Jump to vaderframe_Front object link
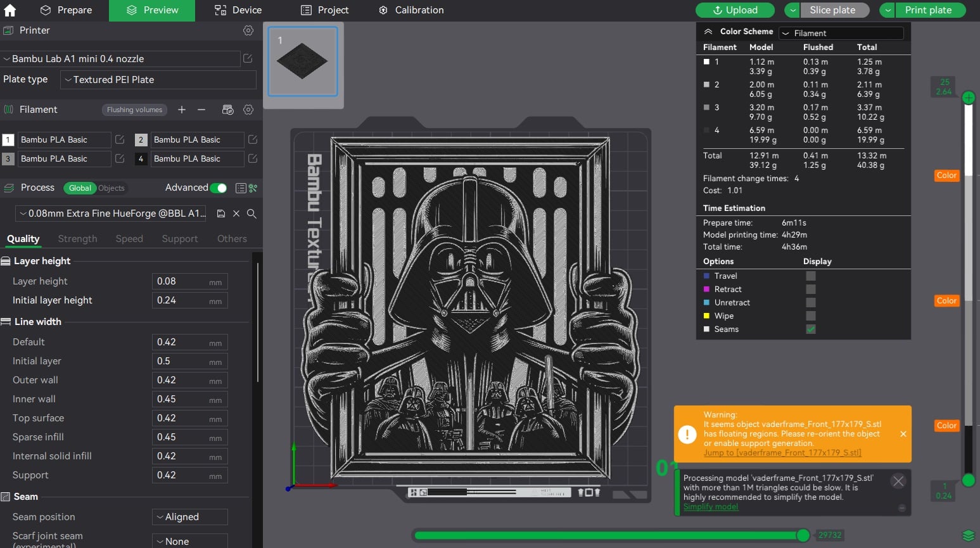Screen dimensions: 980x548 [782, 453]
